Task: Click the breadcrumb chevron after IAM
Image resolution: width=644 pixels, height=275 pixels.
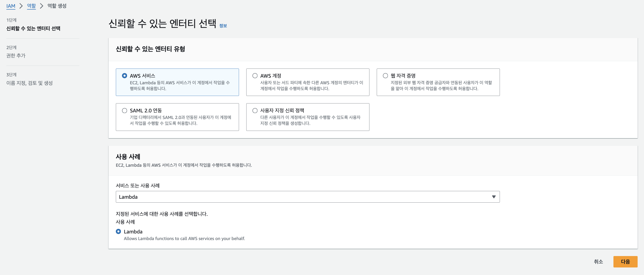Action: point(21,6)
